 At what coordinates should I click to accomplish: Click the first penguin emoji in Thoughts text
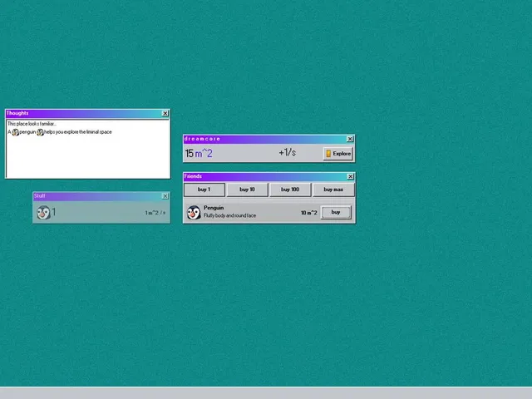click(15, 132)
